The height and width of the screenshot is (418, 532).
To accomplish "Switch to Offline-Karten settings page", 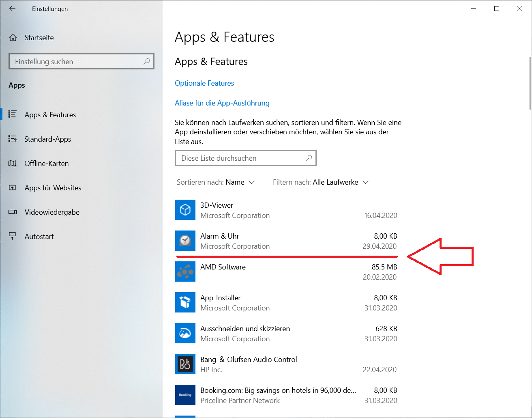I will pos(46,164).
